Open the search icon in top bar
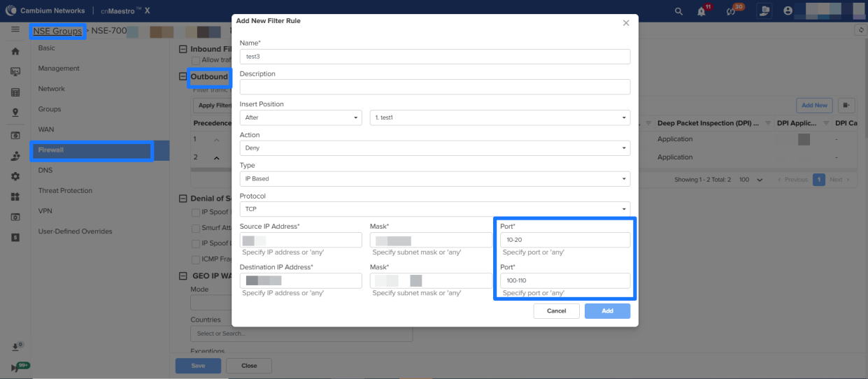The height and width of the screenshot is (379, 868). pyautogui.click(x=678, y=11)
